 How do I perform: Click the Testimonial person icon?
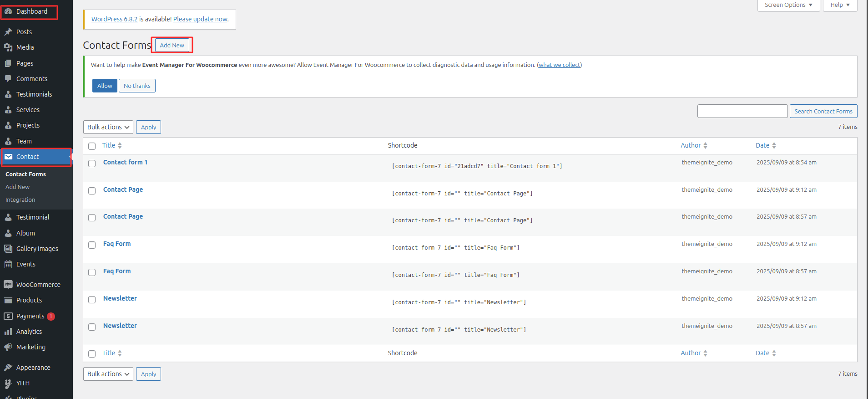pyautogui.click(x=8, y=217)
